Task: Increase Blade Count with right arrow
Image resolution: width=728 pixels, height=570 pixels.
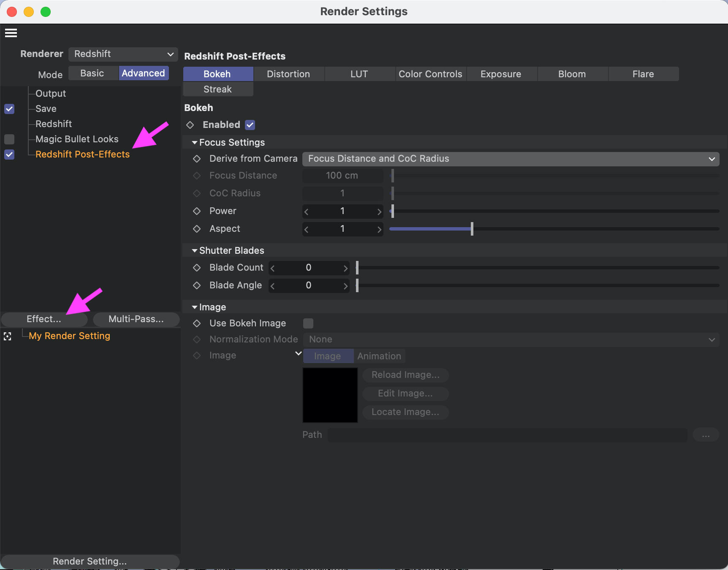Action: pos(345,268)
